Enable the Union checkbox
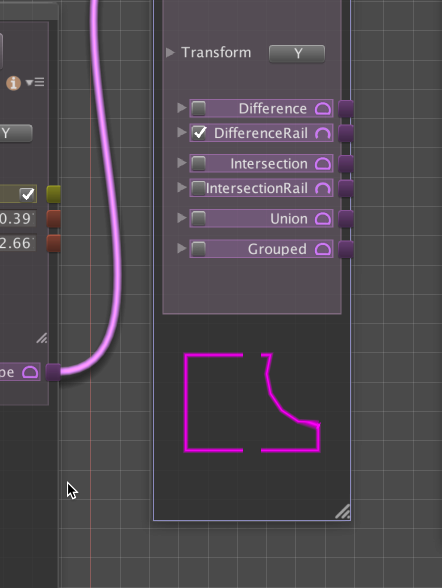The image size is (442, 588). (199, 218)
